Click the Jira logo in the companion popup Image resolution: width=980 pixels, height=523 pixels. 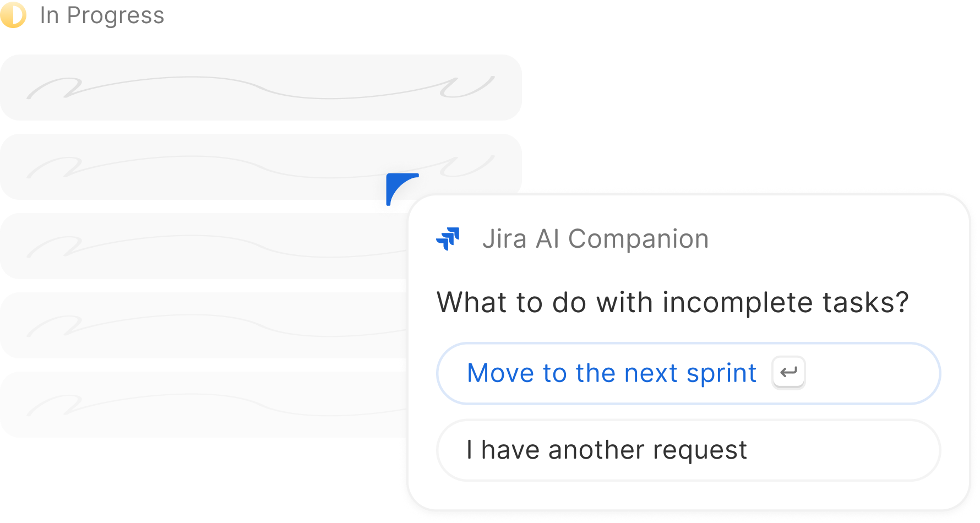[448, 239]
